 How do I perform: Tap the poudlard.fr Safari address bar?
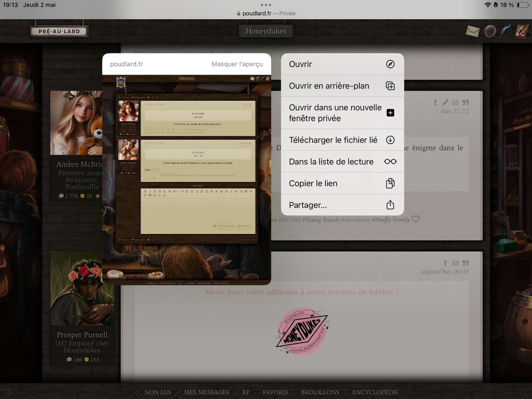266,13
